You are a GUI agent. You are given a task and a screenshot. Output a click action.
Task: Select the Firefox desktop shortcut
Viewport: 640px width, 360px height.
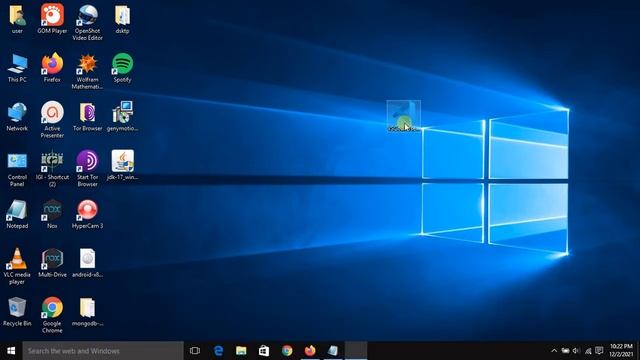(x=52, y=68)
